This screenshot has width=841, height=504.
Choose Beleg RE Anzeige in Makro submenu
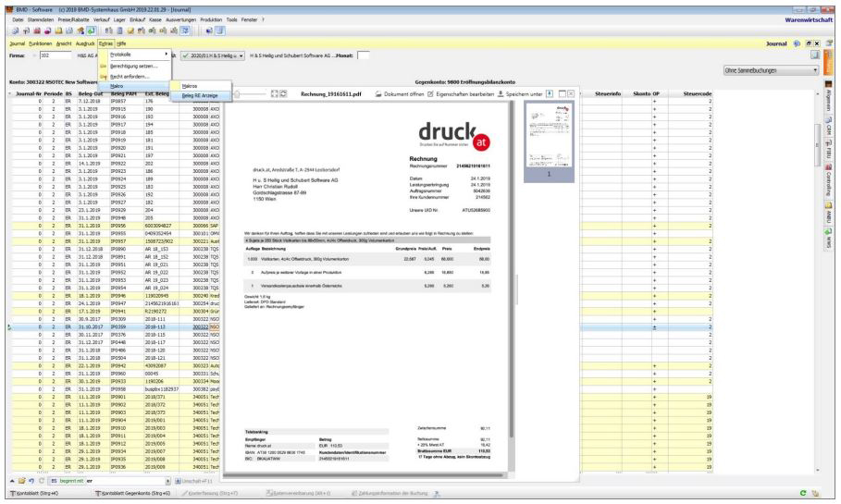[x=201, y=95]
